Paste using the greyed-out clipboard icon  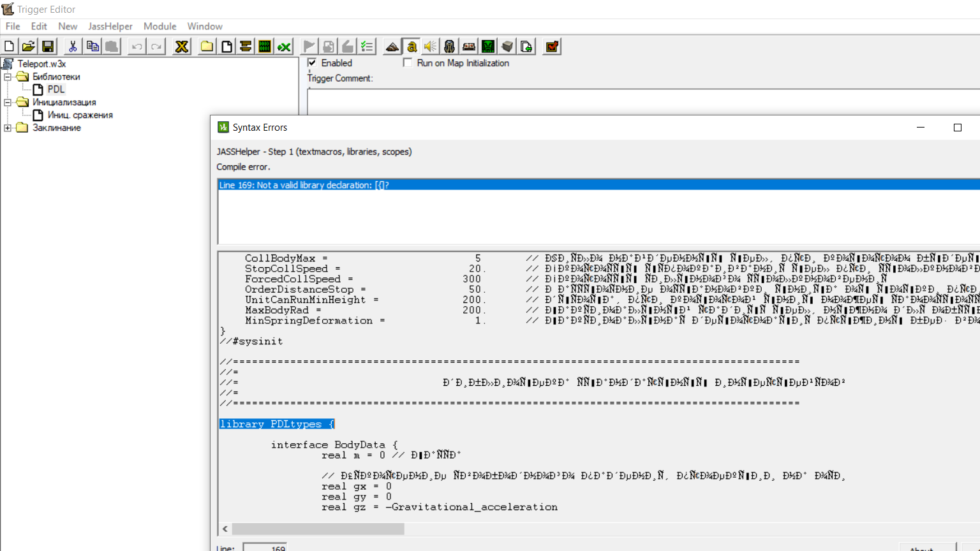112,47
